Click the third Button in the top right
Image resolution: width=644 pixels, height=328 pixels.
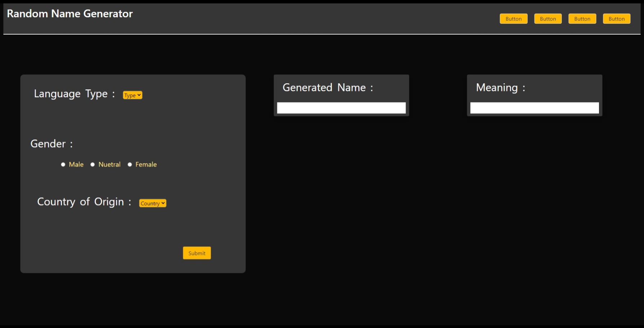(582, 18)
